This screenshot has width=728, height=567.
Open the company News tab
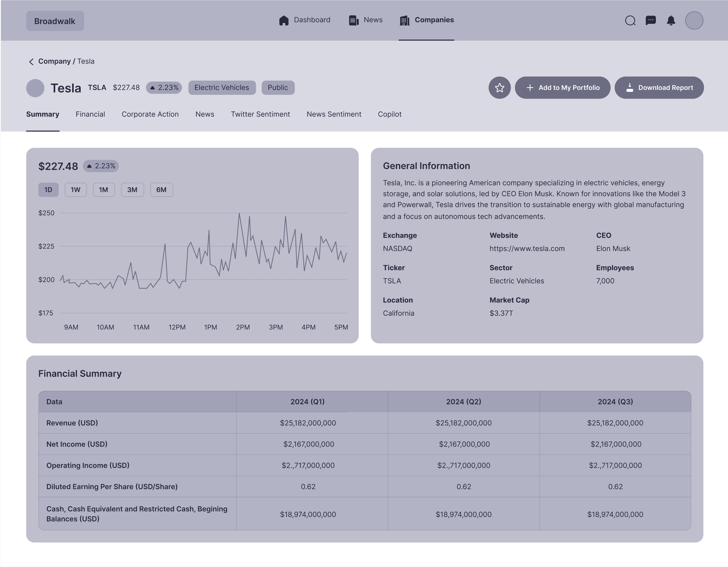click(205, 114)
